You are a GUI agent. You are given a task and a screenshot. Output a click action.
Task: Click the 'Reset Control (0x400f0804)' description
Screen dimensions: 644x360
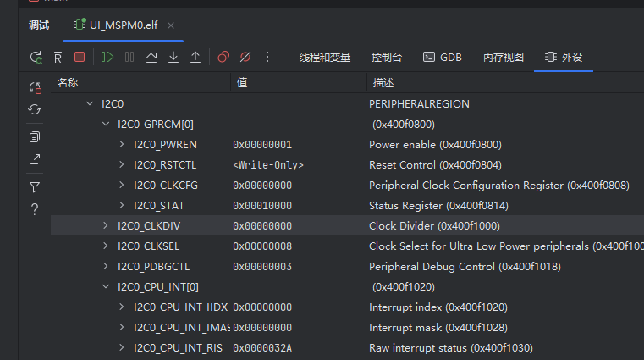point(435,165)
